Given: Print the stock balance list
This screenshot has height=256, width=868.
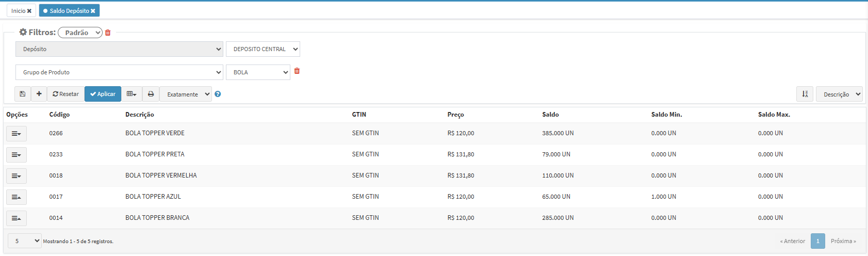Looking at the screenshot, I should click(x=151, y=94).
